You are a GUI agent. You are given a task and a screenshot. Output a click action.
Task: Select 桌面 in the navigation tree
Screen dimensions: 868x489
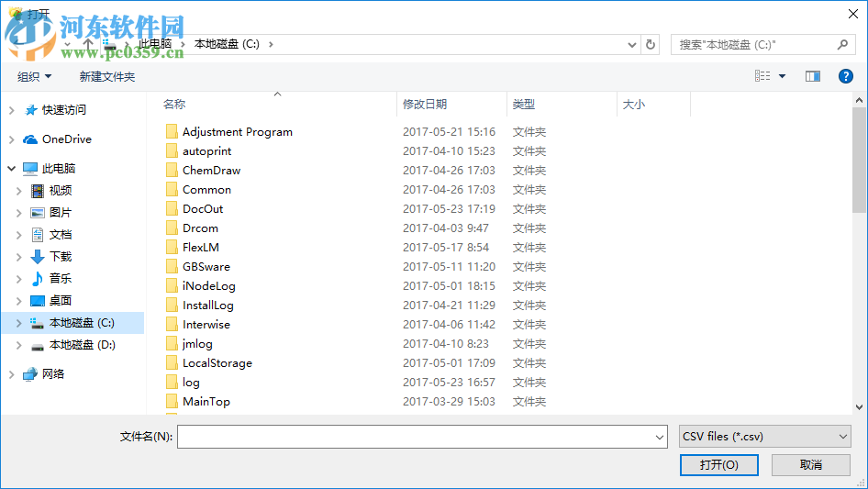[x=61, y=301]
